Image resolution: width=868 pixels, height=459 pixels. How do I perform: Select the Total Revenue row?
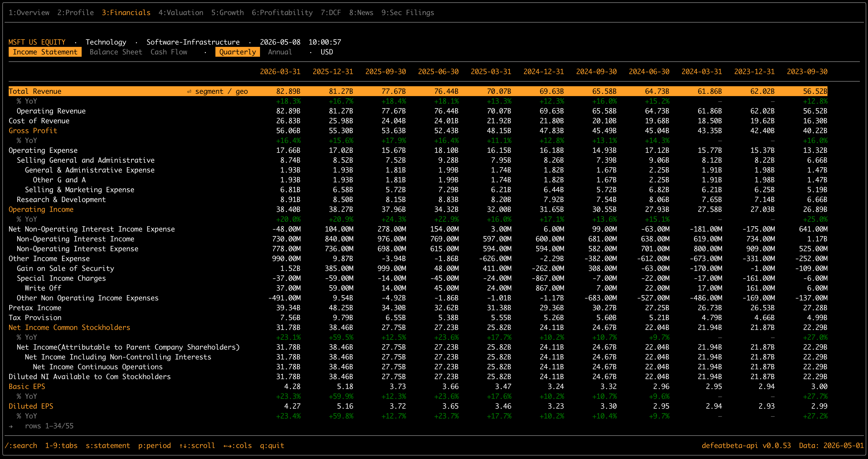coord(418,91)
